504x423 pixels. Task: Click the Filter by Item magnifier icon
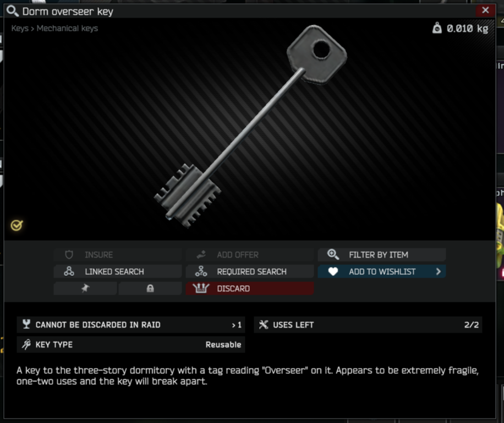click(x=333, y=254)
